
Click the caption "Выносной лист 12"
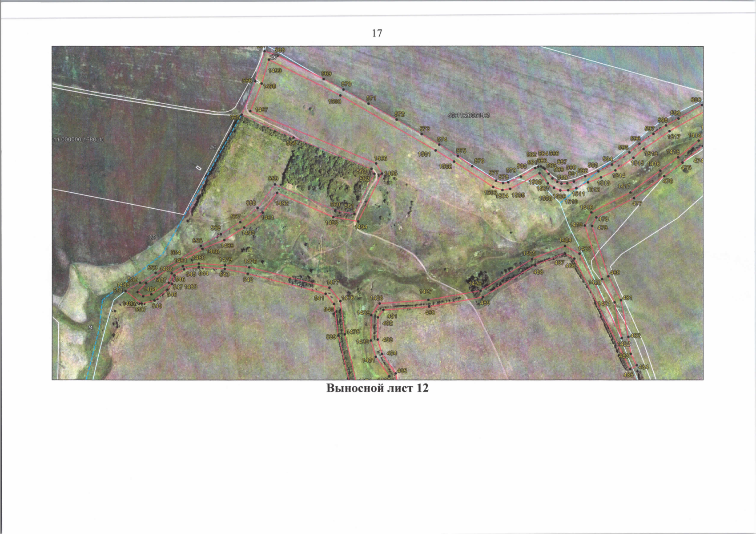pos(378,388)
